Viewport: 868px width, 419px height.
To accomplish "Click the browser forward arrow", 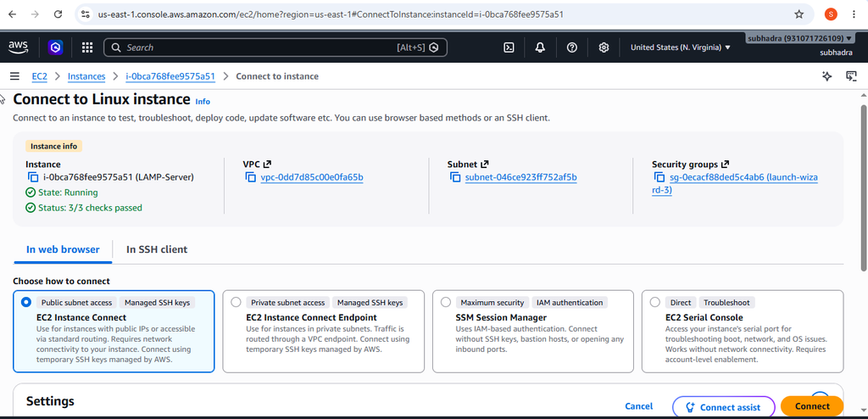I will [x=35, y=14].
